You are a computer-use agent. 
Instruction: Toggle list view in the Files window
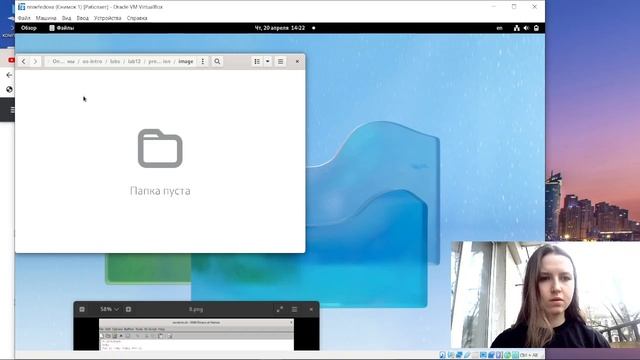(257, 62)
